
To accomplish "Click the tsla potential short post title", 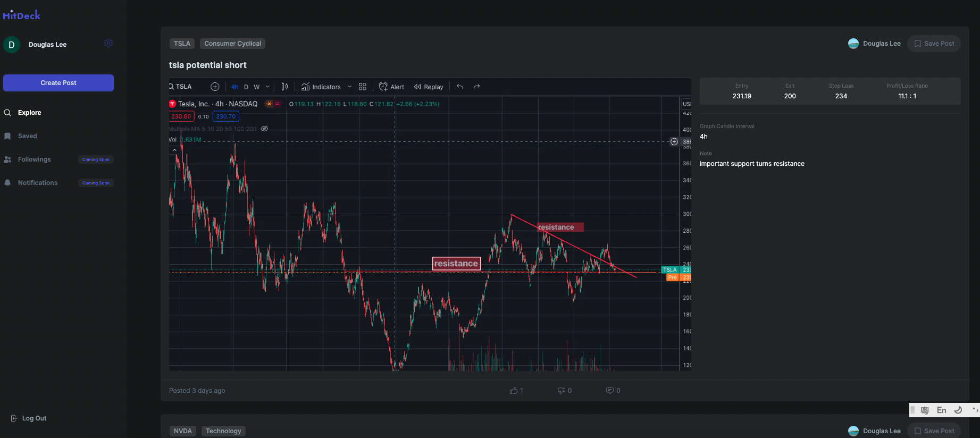I will coord(208,65).
